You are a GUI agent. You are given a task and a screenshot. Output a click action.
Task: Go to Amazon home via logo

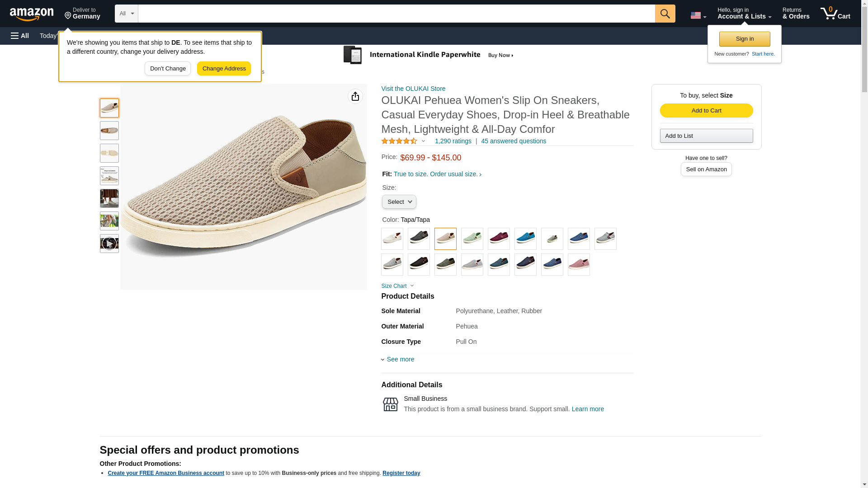(32, 14)
